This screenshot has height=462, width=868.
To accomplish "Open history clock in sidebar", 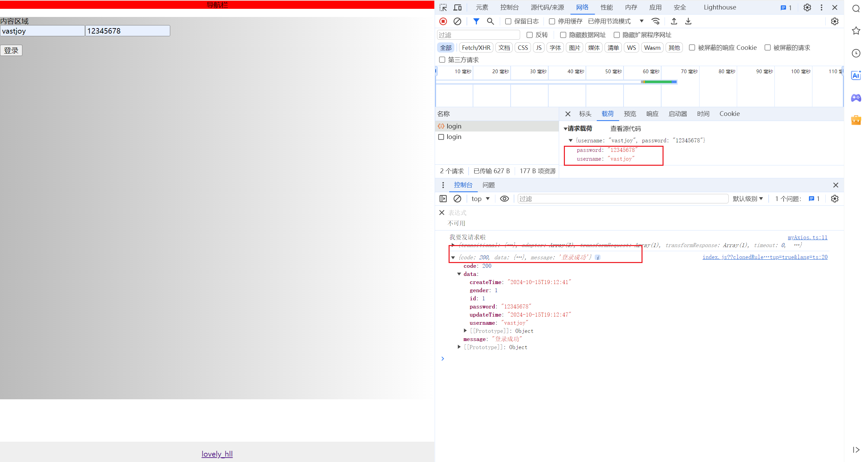I will pos(856,53).
